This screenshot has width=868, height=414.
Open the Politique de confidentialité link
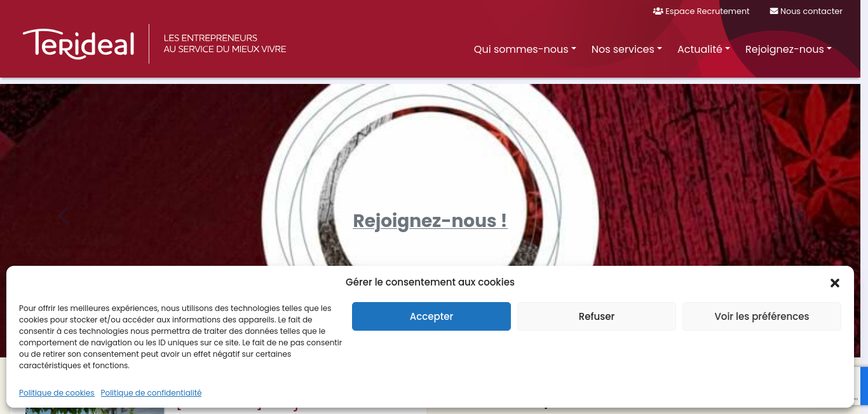point(151,393)
